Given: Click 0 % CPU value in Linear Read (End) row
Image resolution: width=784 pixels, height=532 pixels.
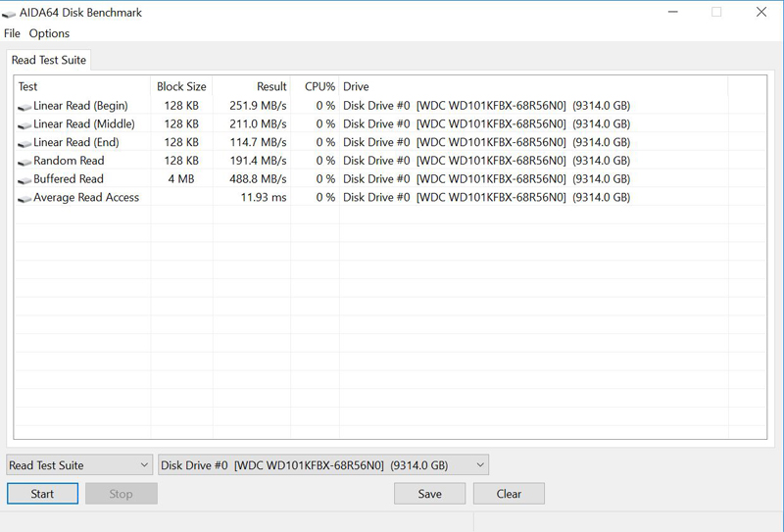Looking at the screenshot, I should (325, 142).
